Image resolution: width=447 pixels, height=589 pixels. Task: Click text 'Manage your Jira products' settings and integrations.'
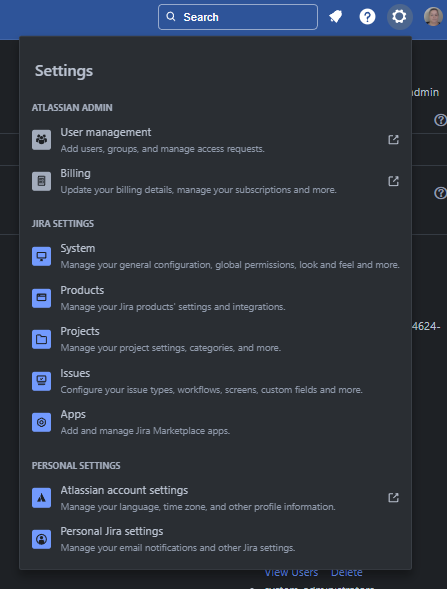(x=173, y=307)
